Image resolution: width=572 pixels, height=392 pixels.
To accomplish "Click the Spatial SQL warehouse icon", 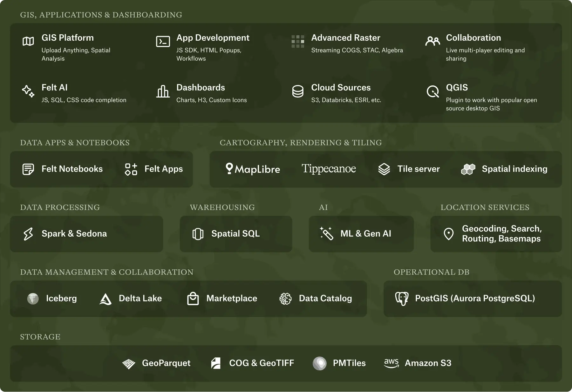I will [198, 234].
